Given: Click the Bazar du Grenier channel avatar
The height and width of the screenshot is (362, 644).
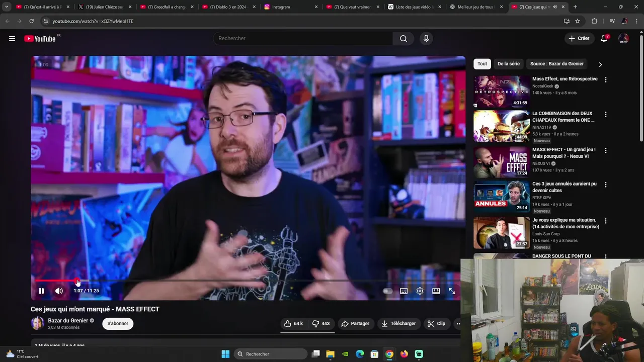Looking at the screenshot, I should [x=37, y=323].
